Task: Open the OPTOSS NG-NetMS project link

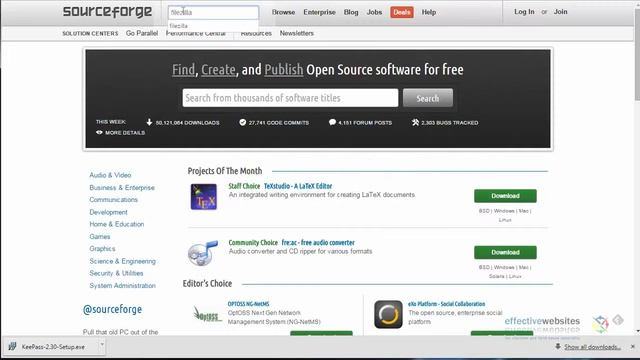Action: click(248, 304)
